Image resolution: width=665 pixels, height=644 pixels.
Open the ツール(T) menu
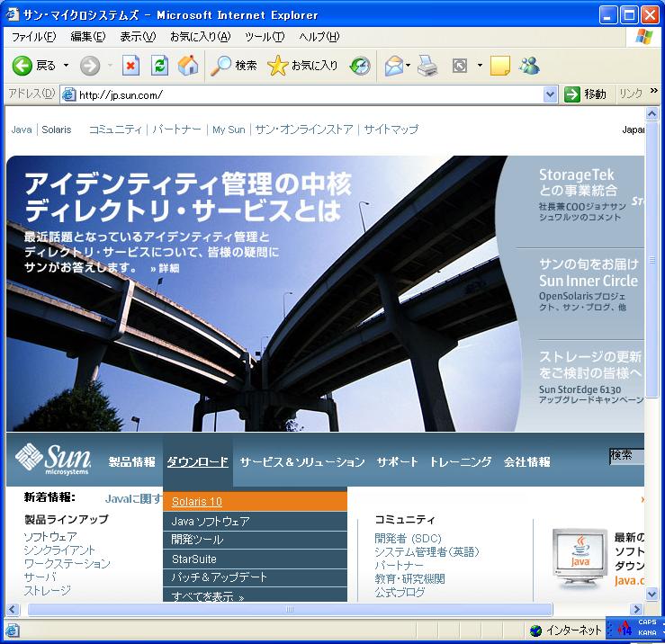[265, 37]
